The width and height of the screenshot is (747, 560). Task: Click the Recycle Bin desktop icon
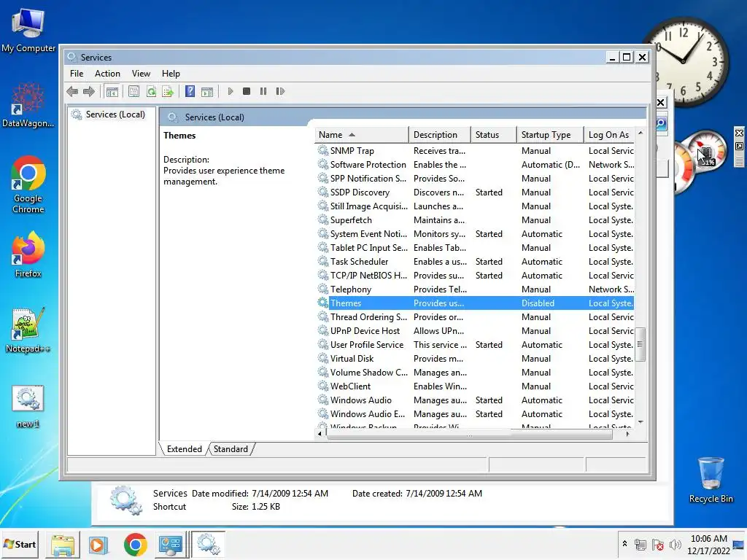click(x=711, y=480)
